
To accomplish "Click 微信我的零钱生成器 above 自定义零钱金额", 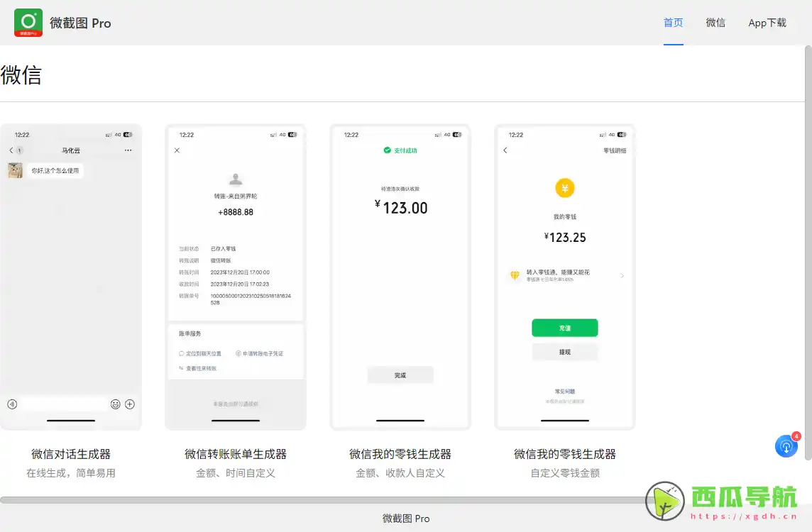I will [x=565, y=455].
